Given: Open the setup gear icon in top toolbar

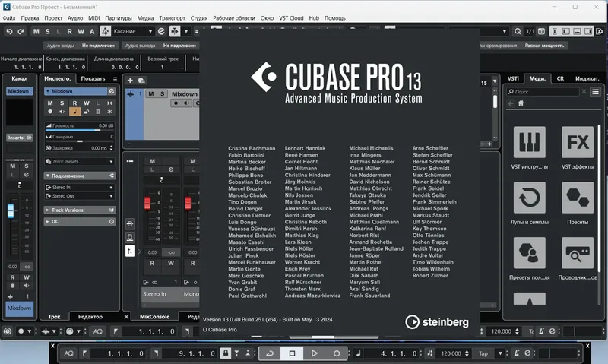Looking at the screenshot, I should pos(600,31).
